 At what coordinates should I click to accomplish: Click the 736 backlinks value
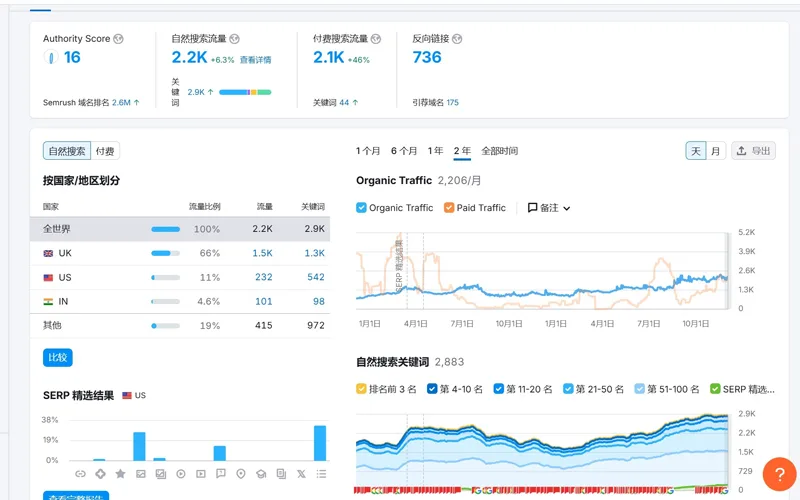coord(427,57)
